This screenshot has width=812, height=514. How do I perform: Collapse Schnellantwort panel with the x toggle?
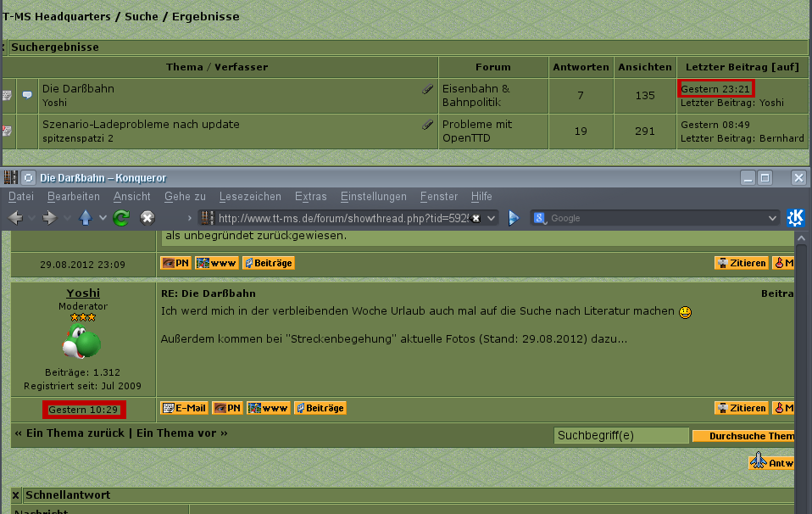pos(16,494)
